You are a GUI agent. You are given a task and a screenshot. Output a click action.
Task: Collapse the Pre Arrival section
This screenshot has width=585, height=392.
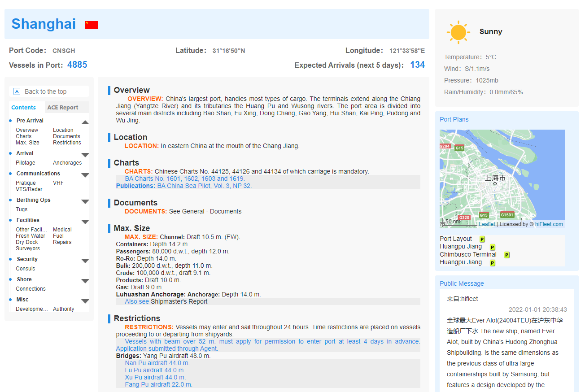(85, 122)
